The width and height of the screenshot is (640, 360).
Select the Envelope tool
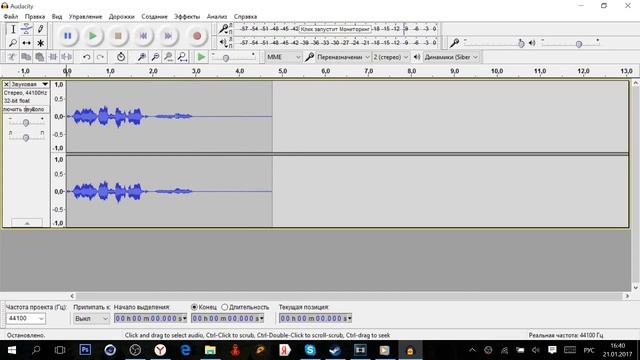click(26, 29)
